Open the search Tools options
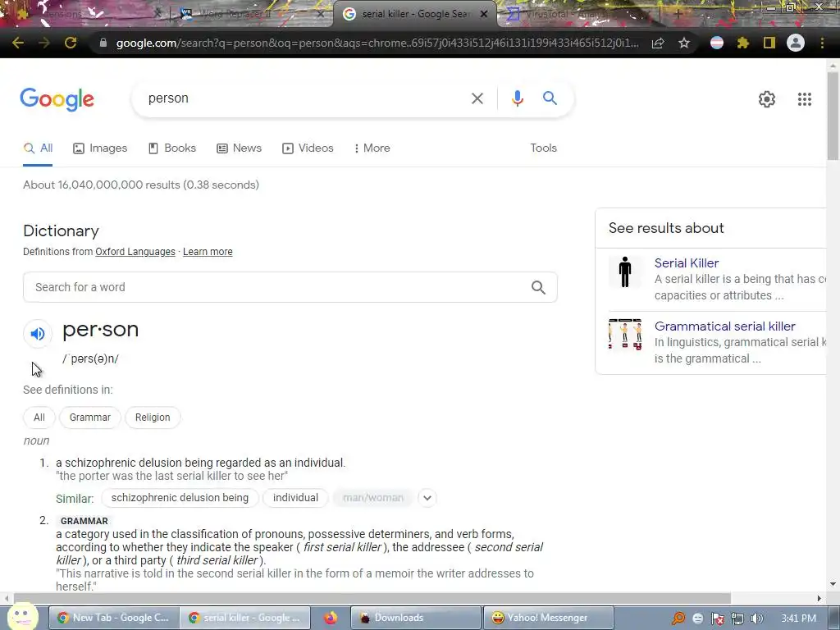This screenshot has width=840, height=630. tap(543, 148)
